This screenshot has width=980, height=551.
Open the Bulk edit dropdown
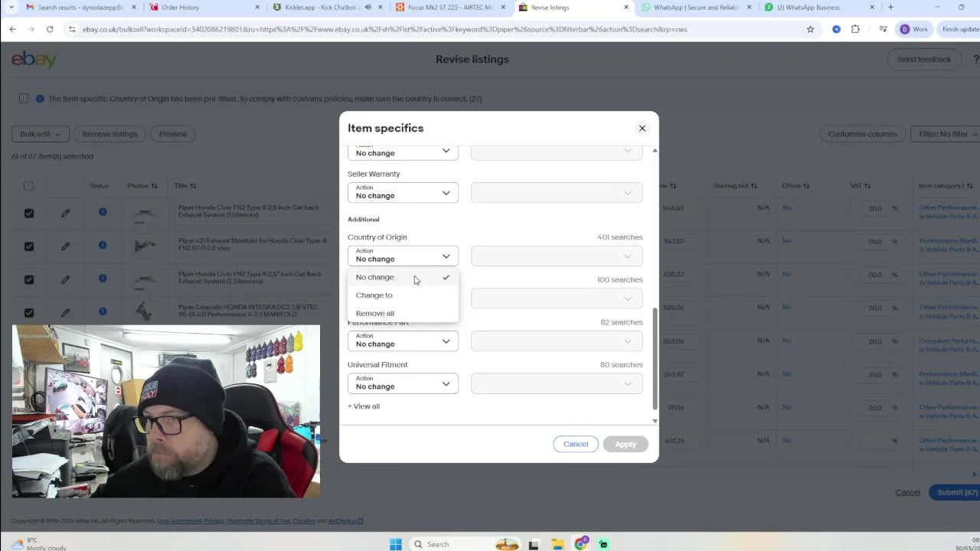click(41, 134)
